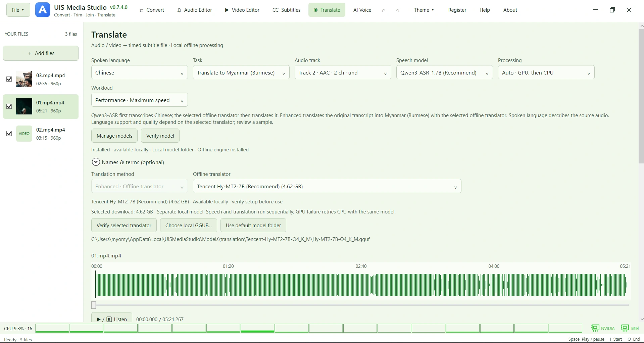This screenshot has height=343, width=644.
Task: Click the version v0.7.4.0 label
Action: 119,7
